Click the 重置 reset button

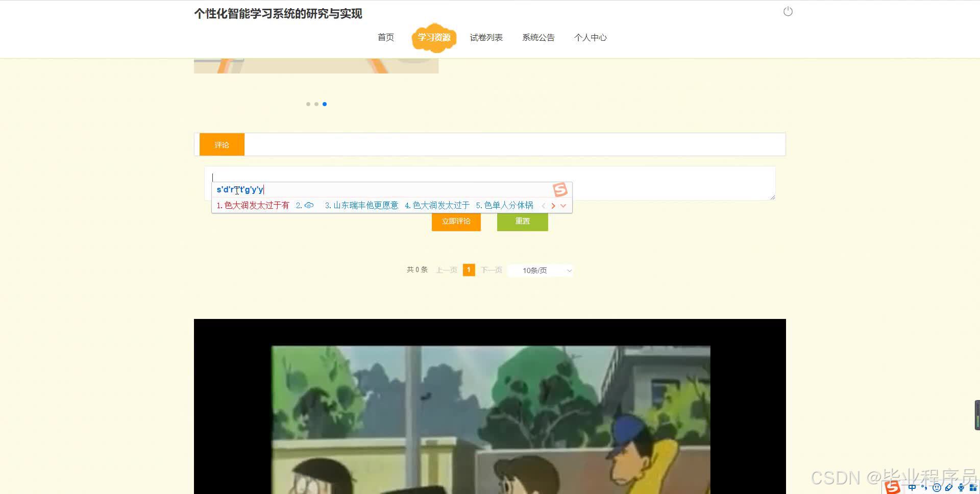tap(523, 221)
